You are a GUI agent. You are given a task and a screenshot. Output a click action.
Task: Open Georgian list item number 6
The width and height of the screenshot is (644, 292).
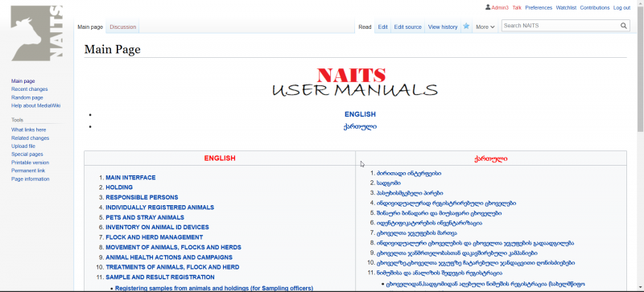coord(429,224)
